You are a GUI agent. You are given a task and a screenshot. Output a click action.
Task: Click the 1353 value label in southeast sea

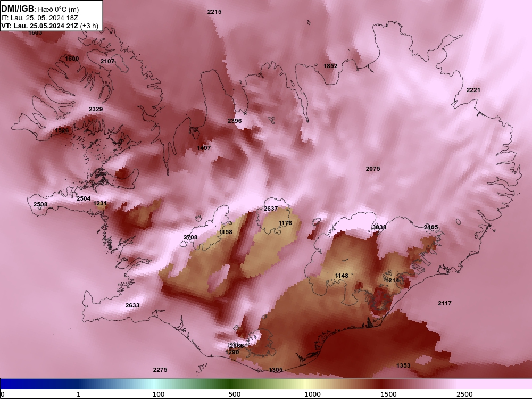click(403, 366)
